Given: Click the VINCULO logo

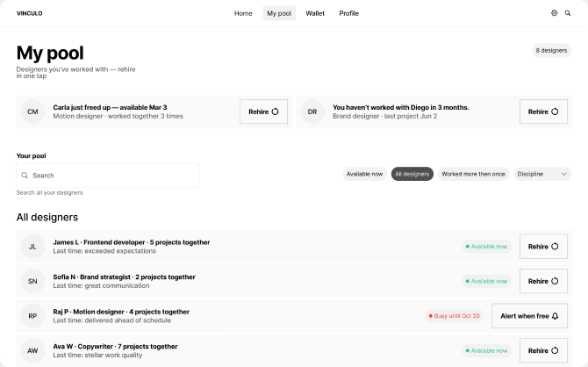Looking at the screenshot, I should coord(30,13).
